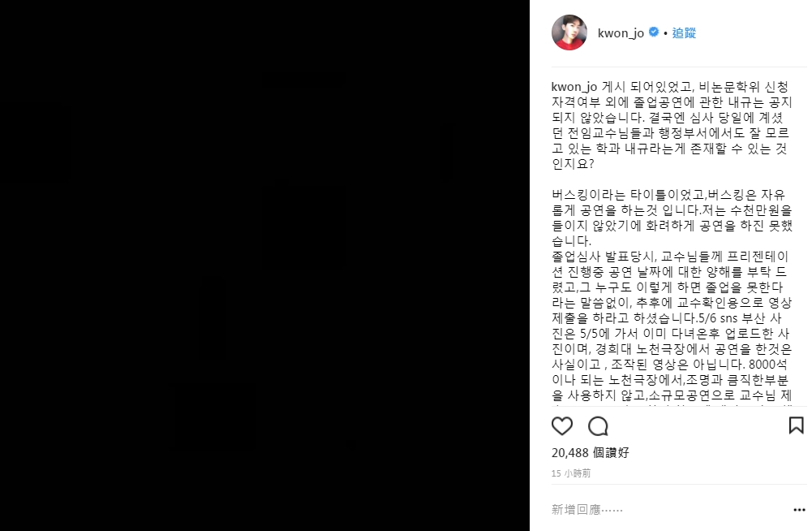Open kwon_jo's round profile picture

(569, 32)
